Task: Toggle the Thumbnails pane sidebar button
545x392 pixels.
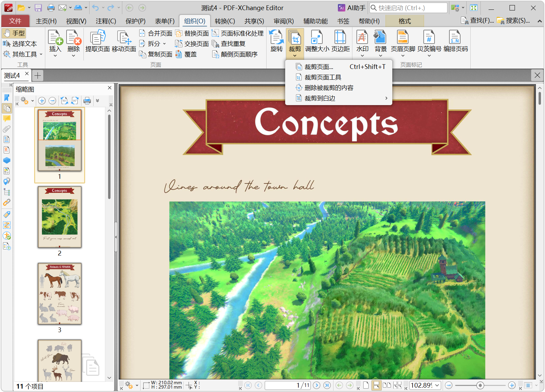Action: 7,108
